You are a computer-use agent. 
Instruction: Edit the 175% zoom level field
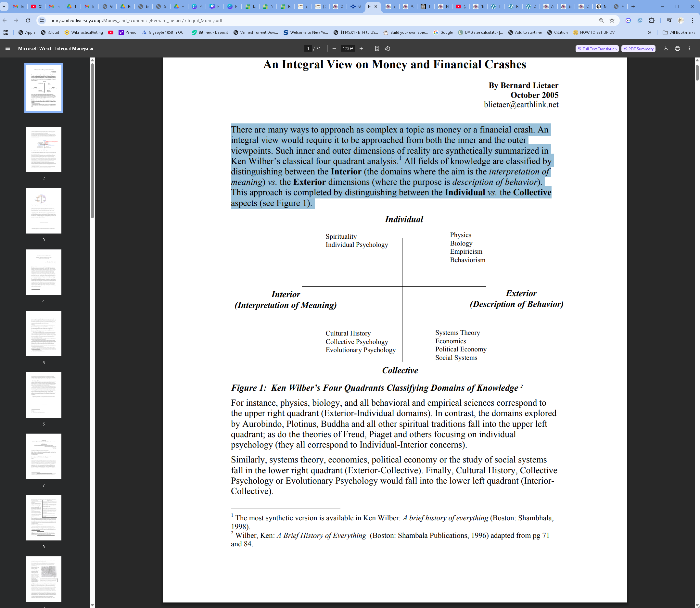tap(348, 48)
